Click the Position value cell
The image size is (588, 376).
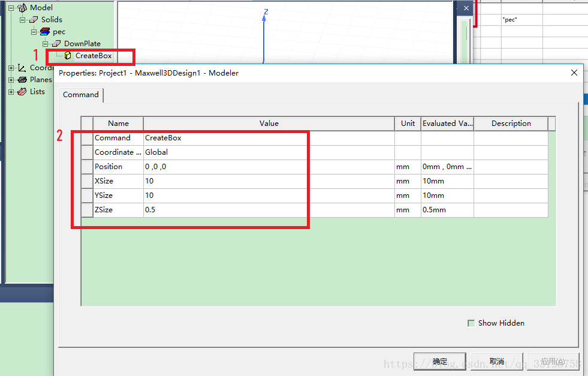269,167
